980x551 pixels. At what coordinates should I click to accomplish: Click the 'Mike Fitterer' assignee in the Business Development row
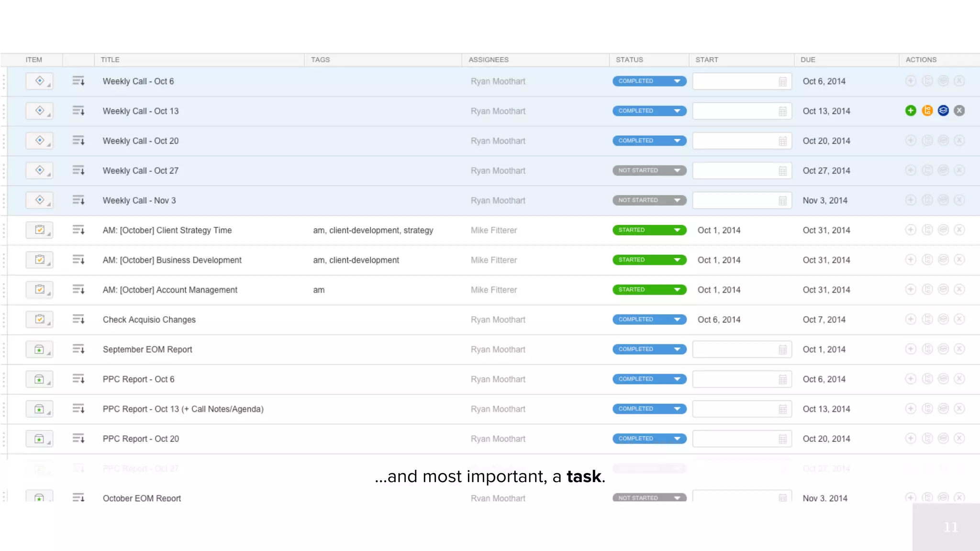pyautogui.click(x=494, y=260)
